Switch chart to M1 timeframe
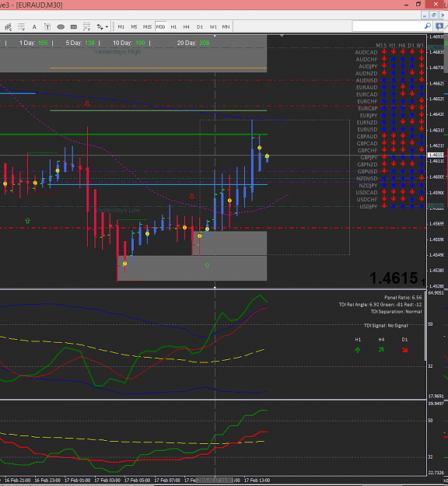 click(121, 27)
